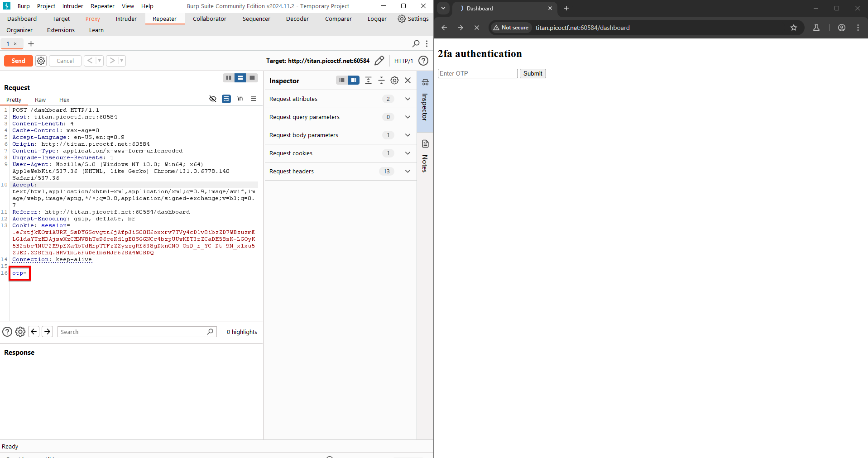Click Submit on 2fa page
Viewport: 868px width, 458px height.
click(x=533, y=73)
